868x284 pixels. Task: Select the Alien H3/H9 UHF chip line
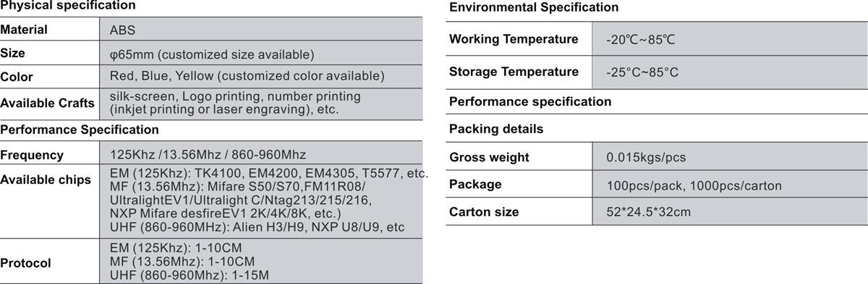(x=257, y=227)
